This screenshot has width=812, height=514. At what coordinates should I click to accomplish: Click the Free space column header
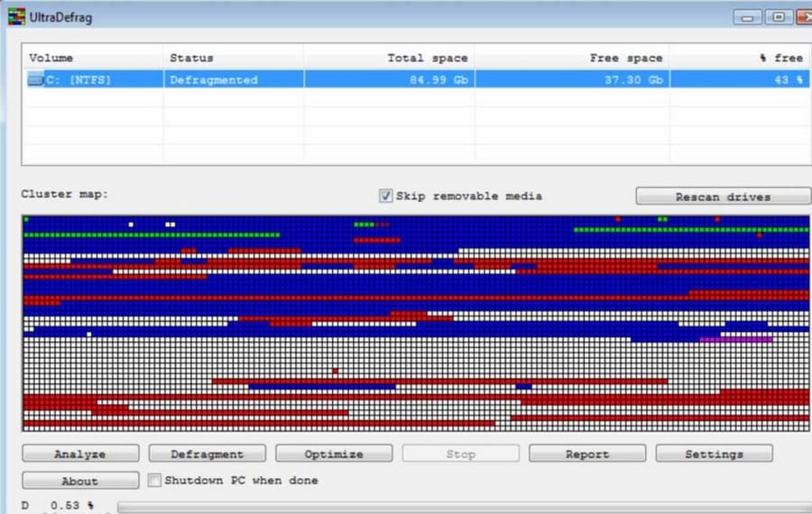click(x=572, y=58)
